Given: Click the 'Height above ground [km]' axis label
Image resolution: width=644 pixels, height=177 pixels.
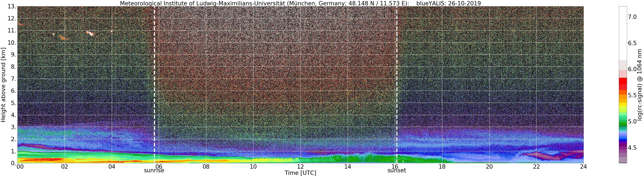Looking at the screenshot, I should [3, 85].
